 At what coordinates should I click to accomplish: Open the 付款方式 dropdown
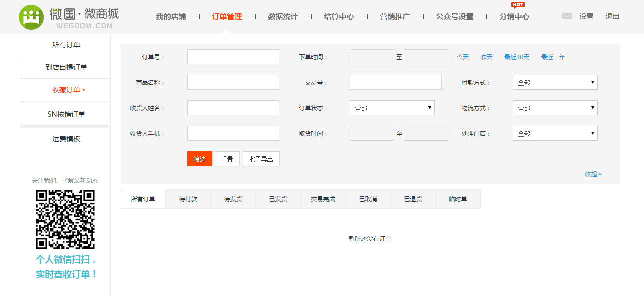[555, 82]
